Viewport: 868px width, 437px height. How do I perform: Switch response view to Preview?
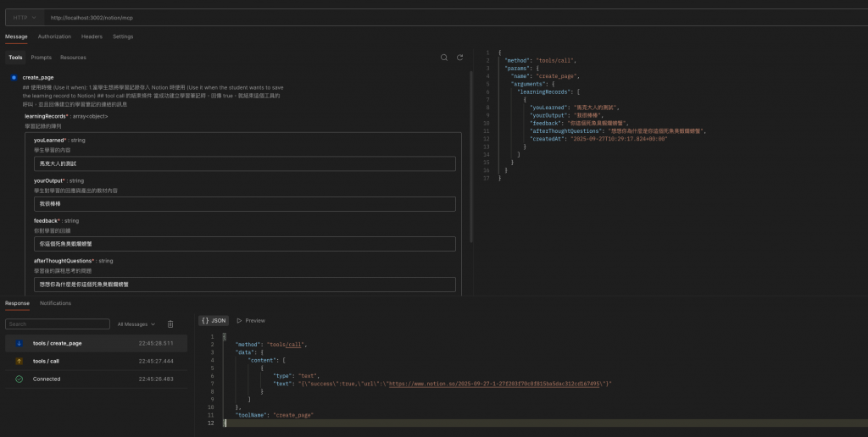[251, 321]
